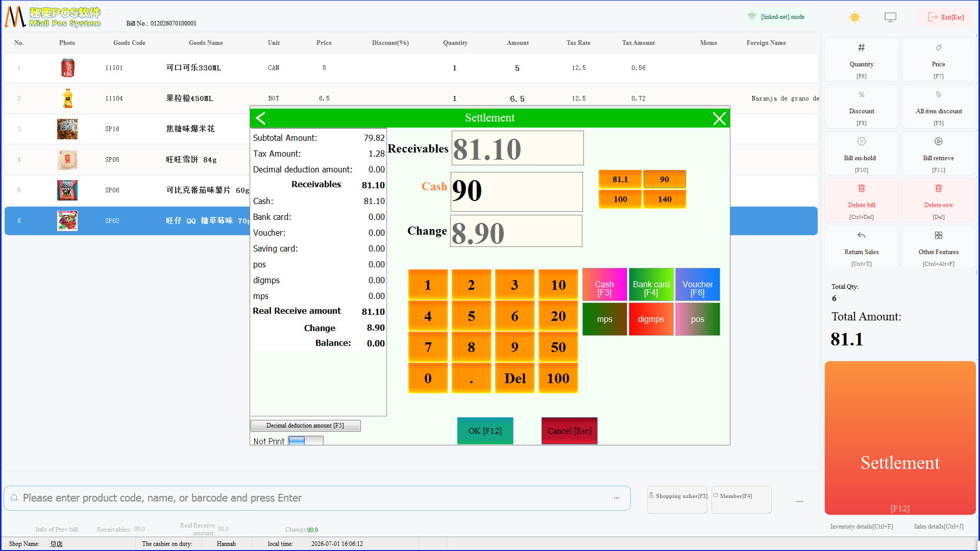
Task: Click SP06 chips product photo
Action: (x=67, y=190)
